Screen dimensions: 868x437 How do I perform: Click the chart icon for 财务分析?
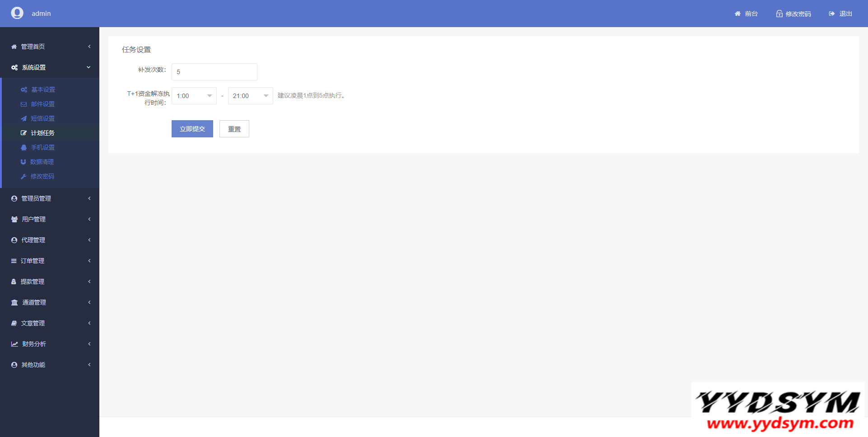pyautogui.click(x=14, y=344)
